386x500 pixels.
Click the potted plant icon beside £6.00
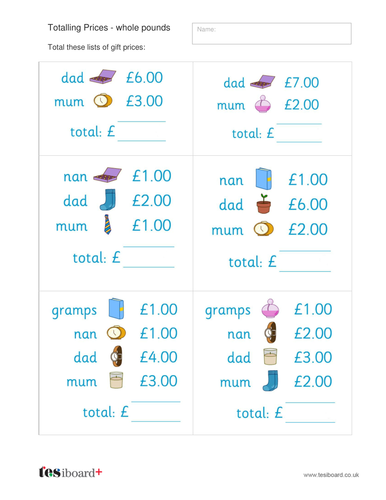[x=264, y=204]
